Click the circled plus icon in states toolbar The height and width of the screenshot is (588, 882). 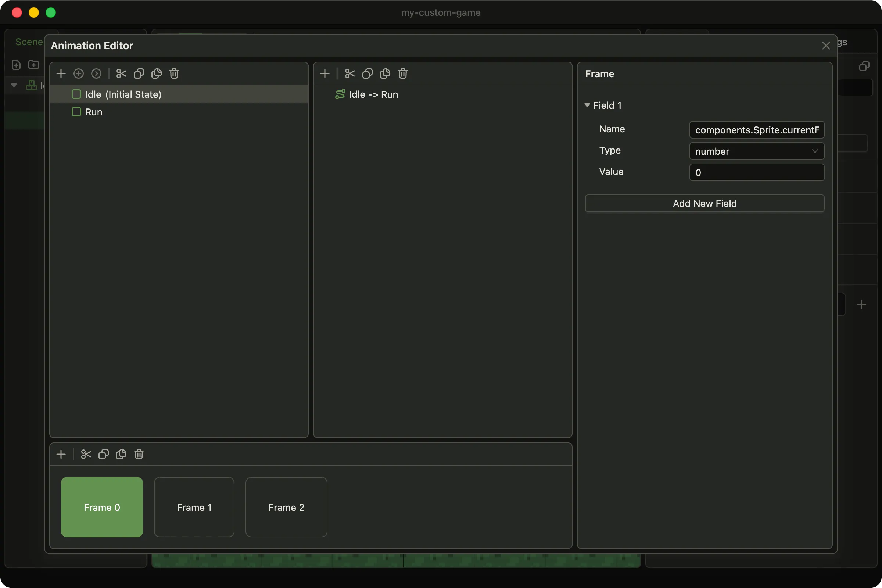coord(78,73)
